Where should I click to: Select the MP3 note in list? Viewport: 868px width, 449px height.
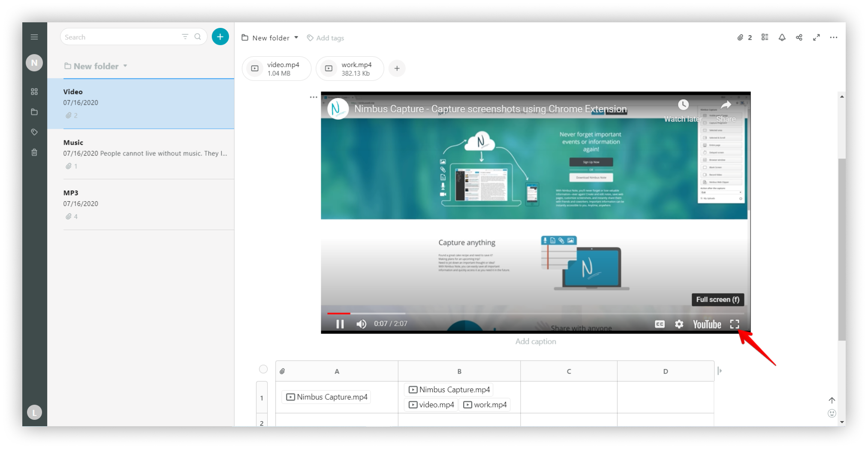148,205
